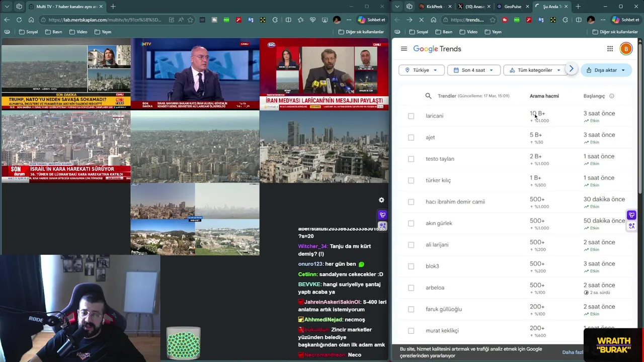Check the laricani trend checkbox

tap(411, 116)
